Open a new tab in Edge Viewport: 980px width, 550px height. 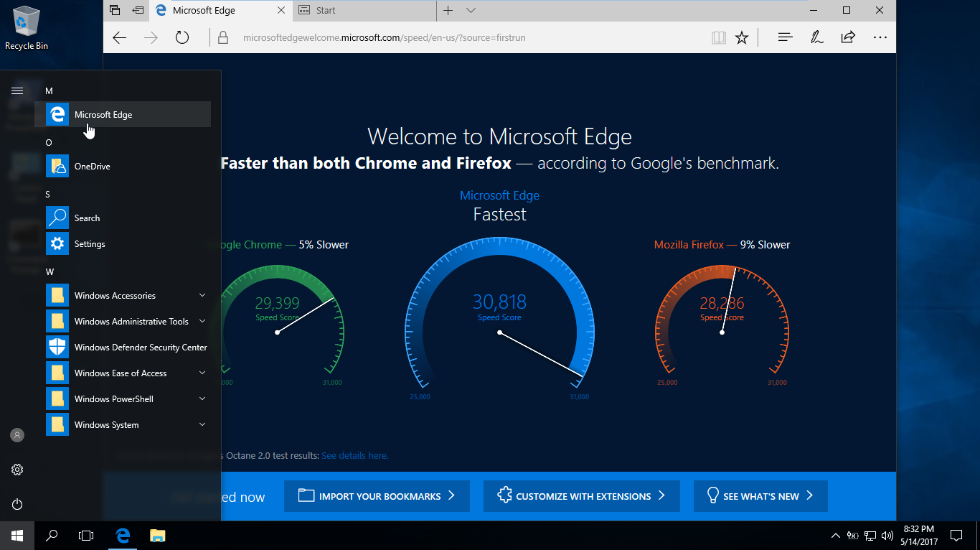[447, 10]
